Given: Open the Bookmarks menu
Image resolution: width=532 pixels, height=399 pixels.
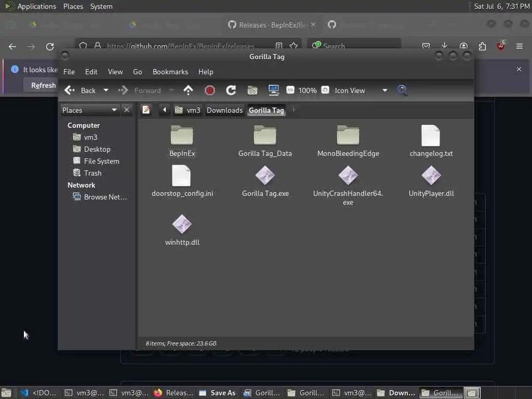Looking at the screenshot, I should (x=170, y=72).
